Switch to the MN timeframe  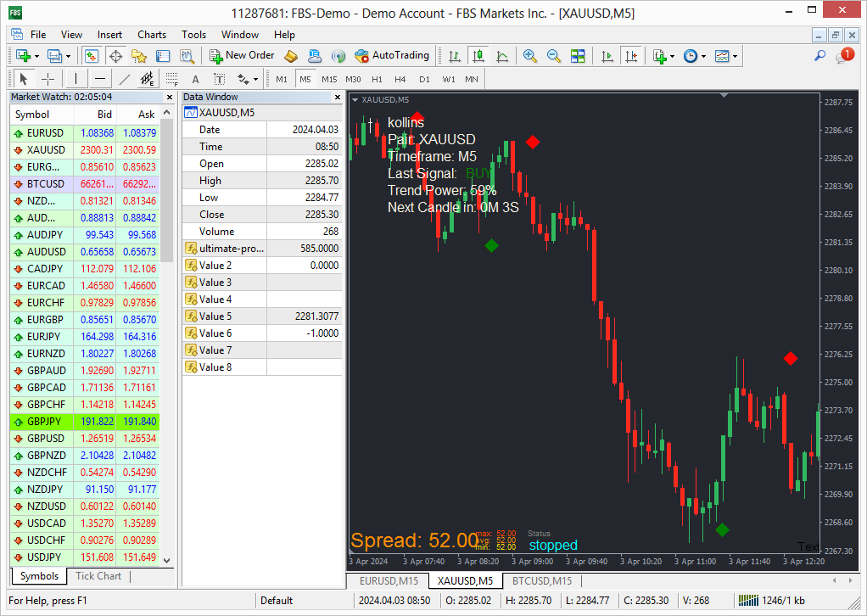(x=472, y=79)
